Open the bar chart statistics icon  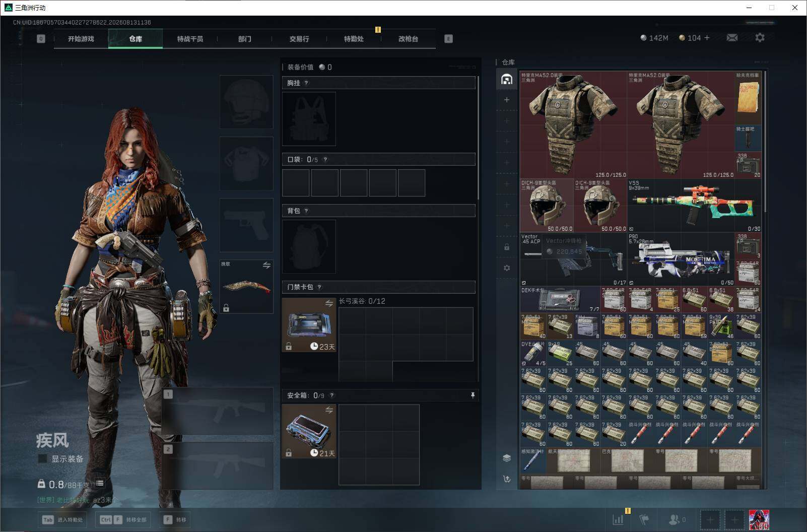[x=618, y=519]
